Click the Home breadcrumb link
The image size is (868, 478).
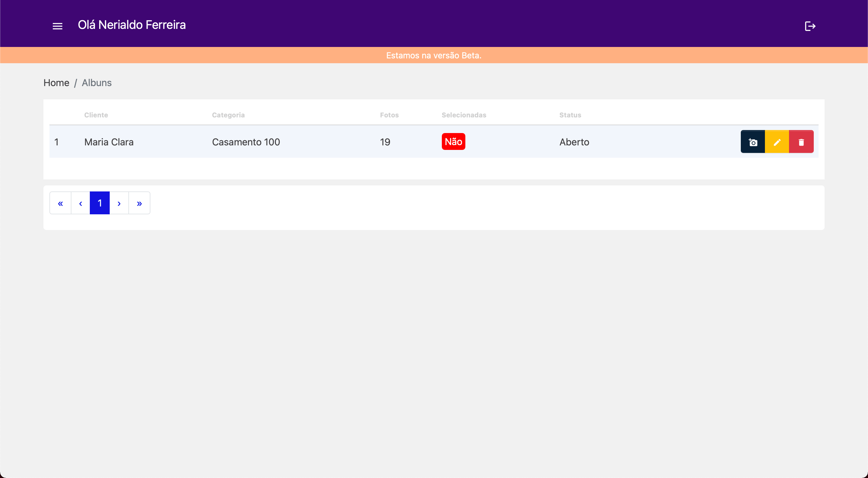pyautogui.click(x=56, y=83)
